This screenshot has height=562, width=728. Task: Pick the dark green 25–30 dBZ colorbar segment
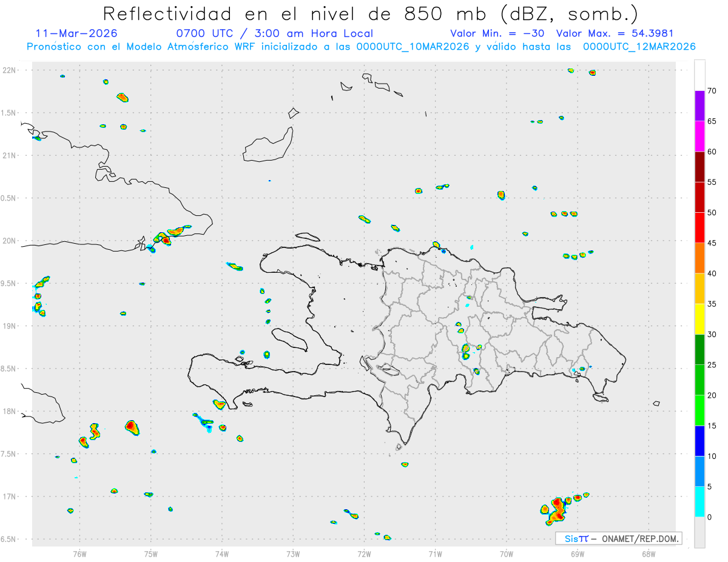pyautogui.click(x=700, y=350)
